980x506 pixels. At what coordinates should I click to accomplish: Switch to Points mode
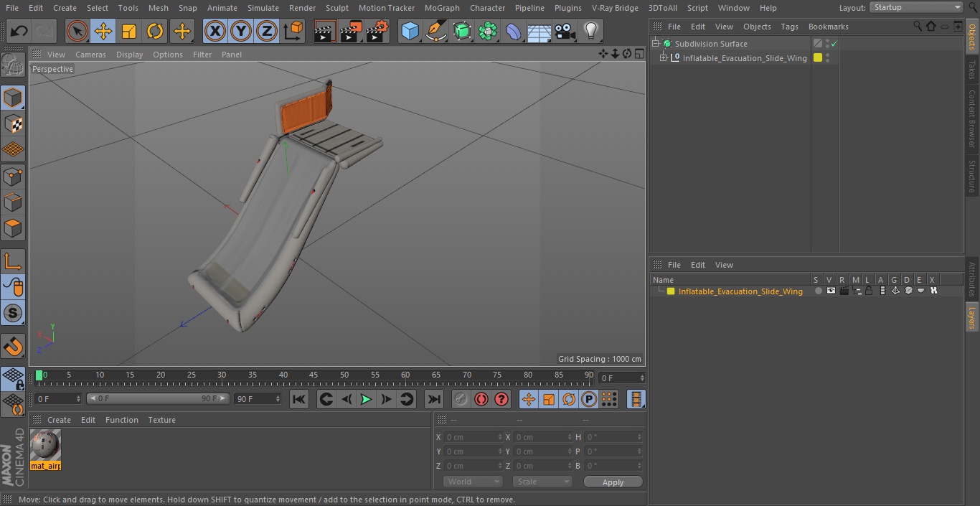point(13,176)
